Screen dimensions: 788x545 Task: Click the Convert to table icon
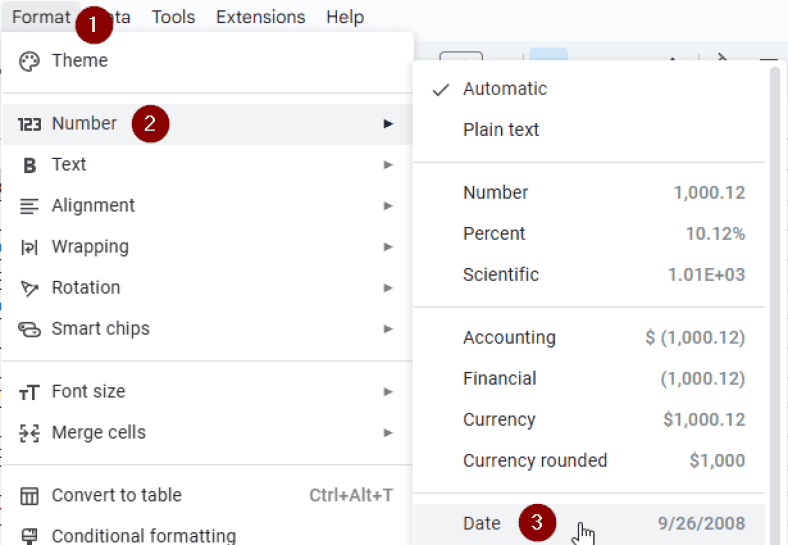(29, 496)
